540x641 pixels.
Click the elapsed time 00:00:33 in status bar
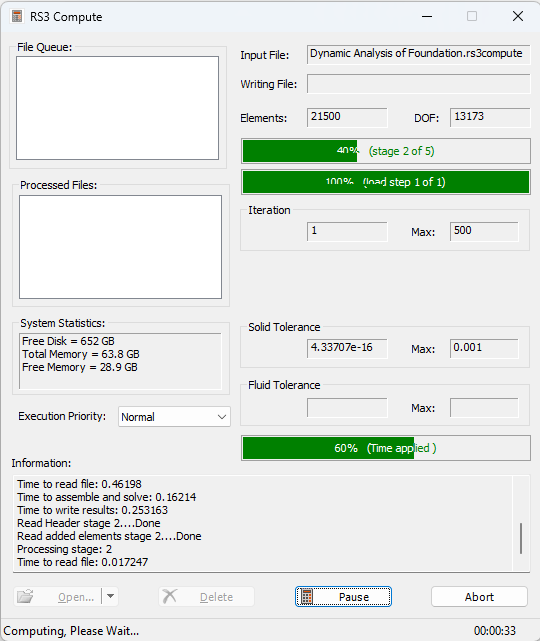pos(495,631)
